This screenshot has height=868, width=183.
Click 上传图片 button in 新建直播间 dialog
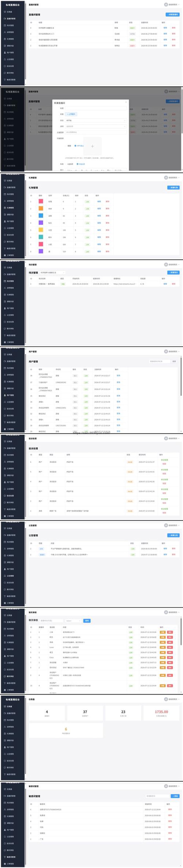71,114
